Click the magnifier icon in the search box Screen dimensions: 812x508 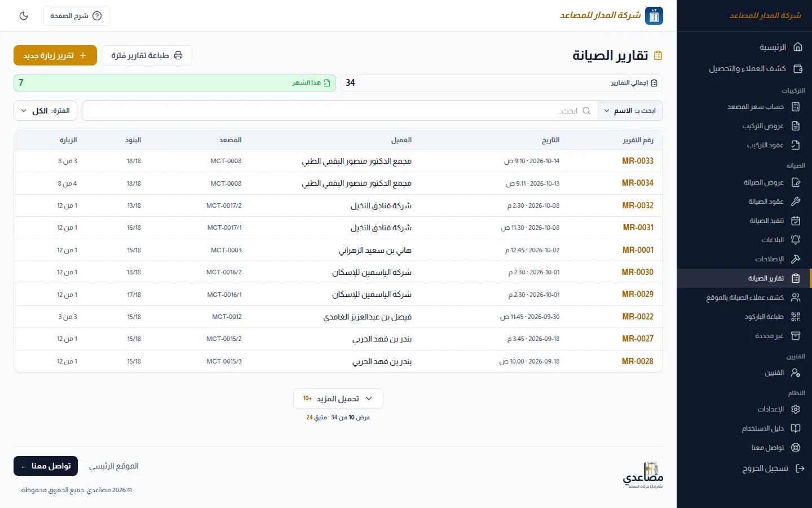[586, 111]
